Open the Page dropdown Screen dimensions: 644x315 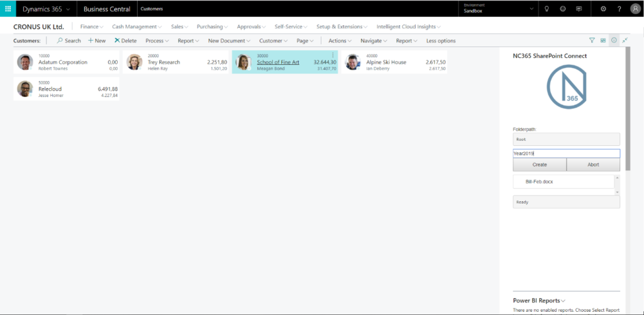[x=305, y=41]
